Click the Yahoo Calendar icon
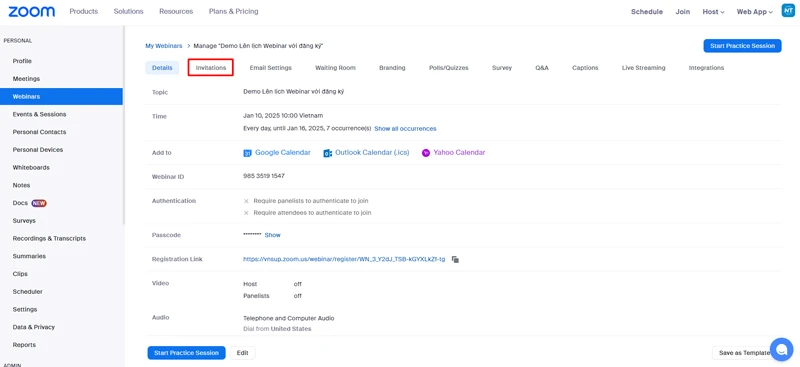 (426, 153)
